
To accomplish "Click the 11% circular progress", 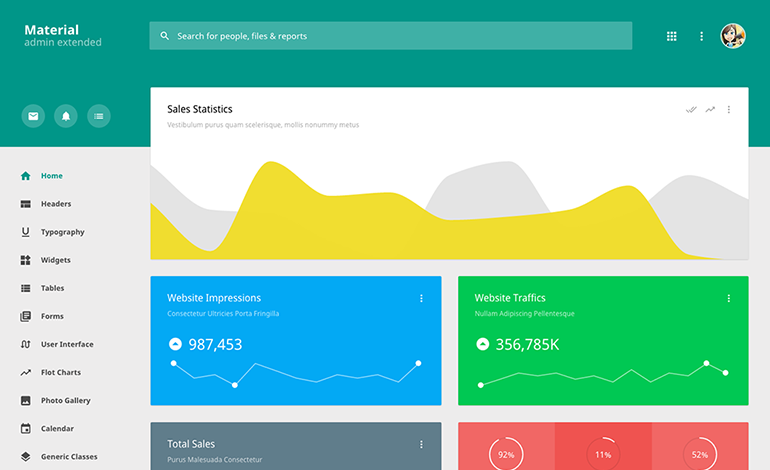I will pos(603,454).
